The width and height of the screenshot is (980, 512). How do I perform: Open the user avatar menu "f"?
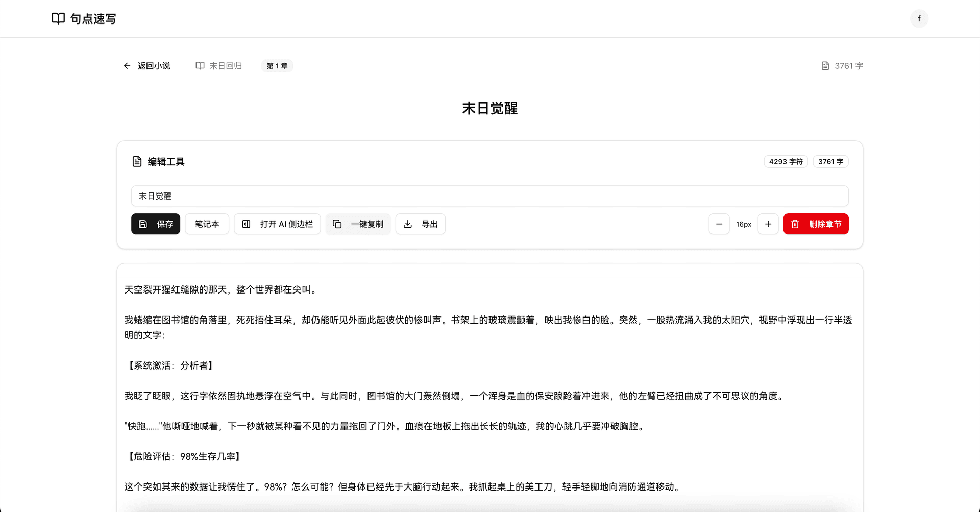pos(919,19)
